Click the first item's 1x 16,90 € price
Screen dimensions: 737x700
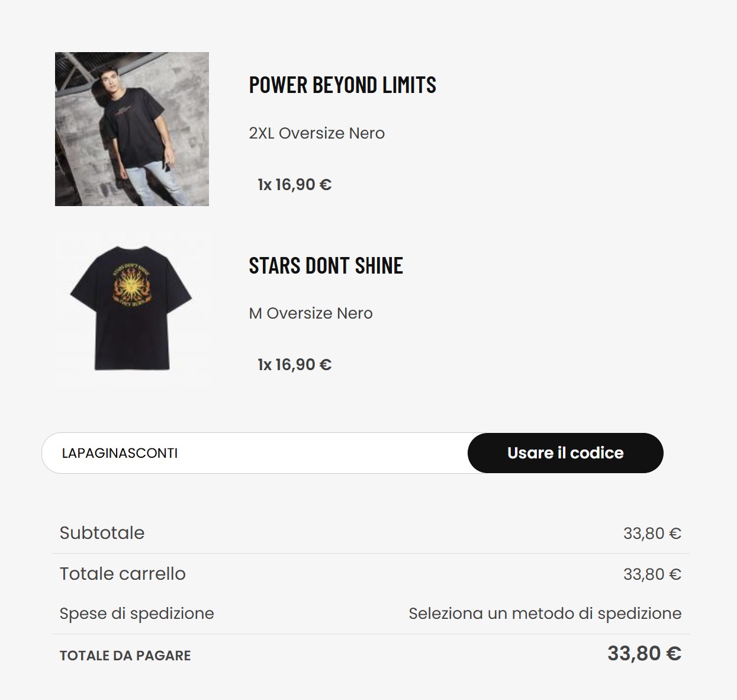(x=294, y=185)
